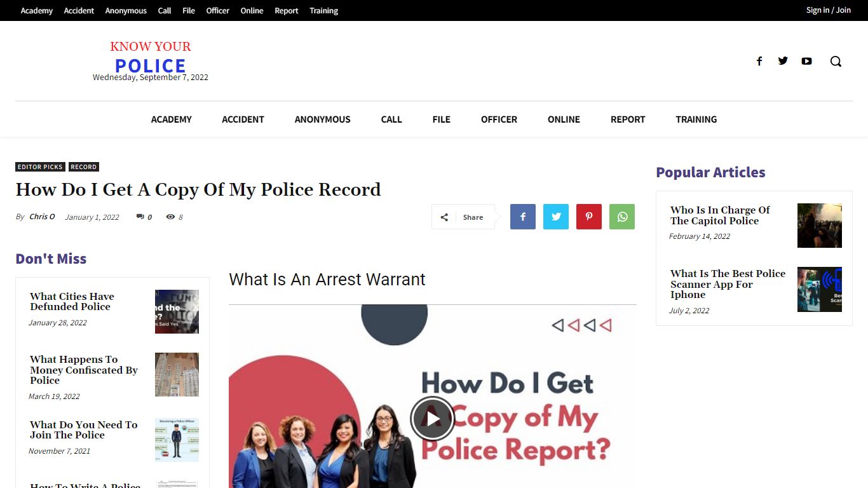Share article on Twitter button
868x488 pixels.
(556, 217)
